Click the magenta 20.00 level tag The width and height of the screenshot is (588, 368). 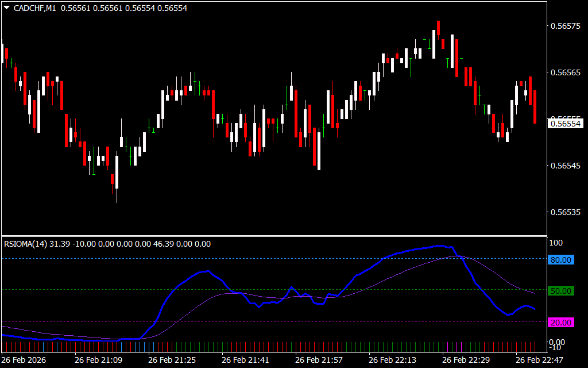[561, 323]
